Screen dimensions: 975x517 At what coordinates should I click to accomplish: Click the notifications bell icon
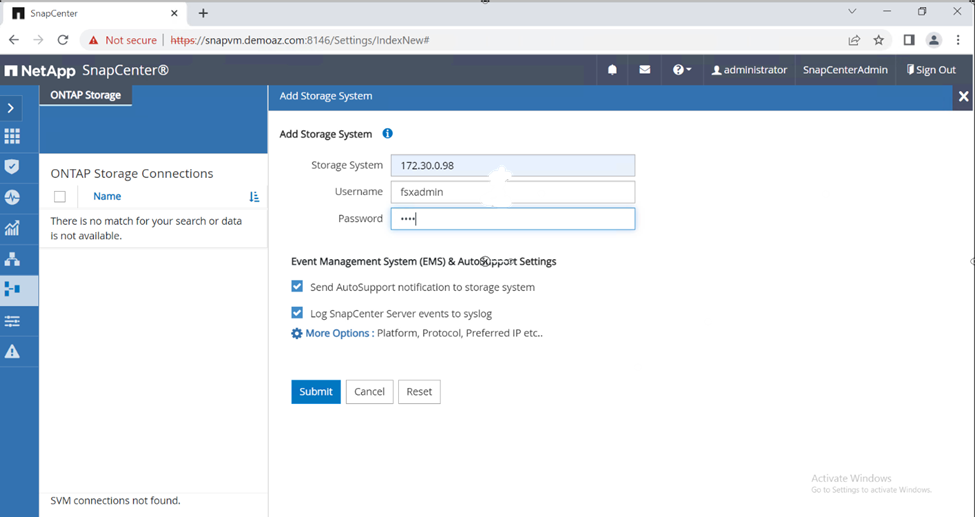coord(612,70)
